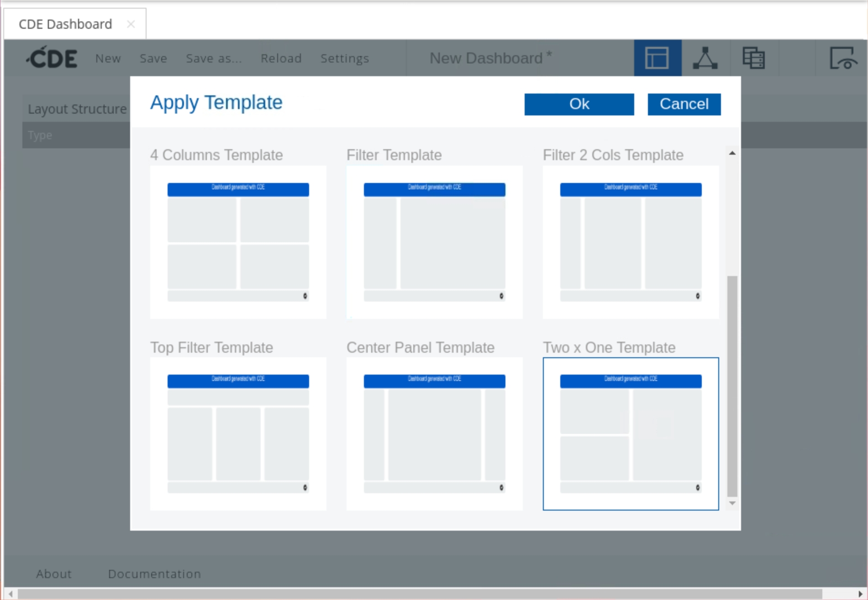Open the Layout panel perspective icon

657,58
